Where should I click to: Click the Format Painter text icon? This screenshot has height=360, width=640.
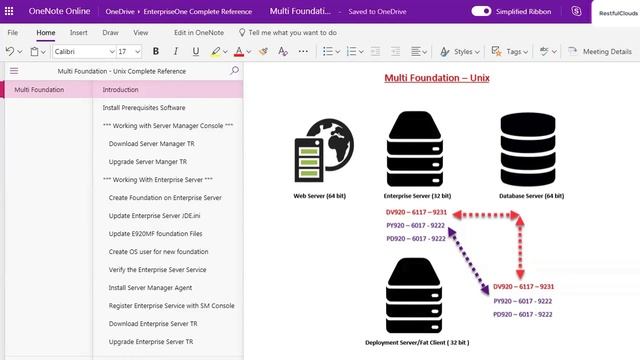coord(283,51)
